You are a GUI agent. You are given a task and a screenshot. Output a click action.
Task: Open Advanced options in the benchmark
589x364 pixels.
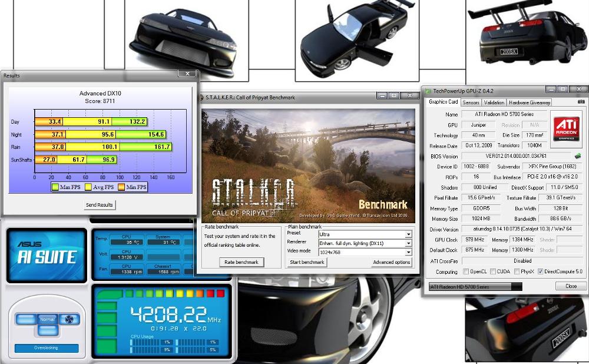pos(392,262)
